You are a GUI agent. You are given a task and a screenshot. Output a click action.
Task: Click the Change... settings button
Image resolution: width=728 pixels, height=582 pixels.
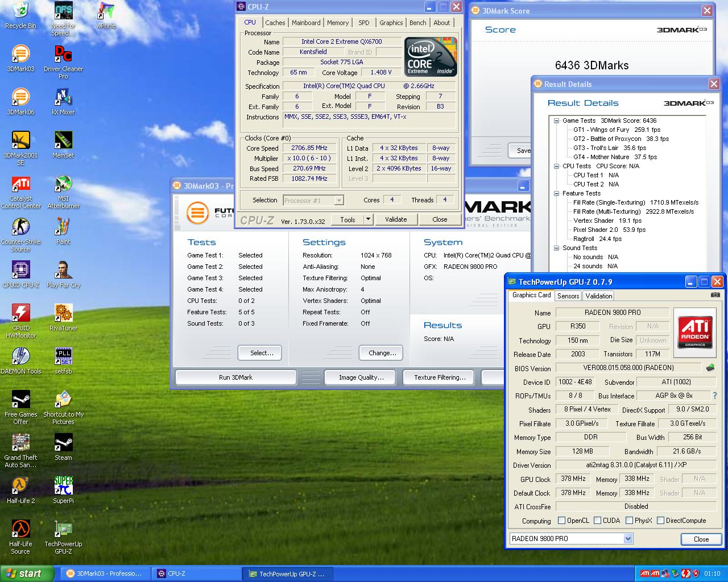[x=380, y=353]
